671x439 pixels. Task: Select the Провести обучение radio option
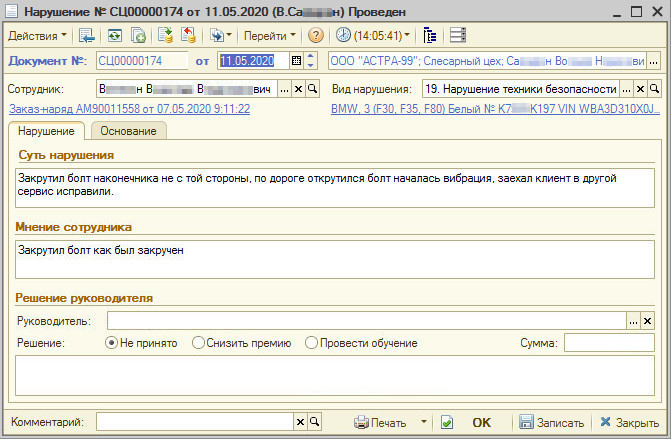(x=311, y=343)
